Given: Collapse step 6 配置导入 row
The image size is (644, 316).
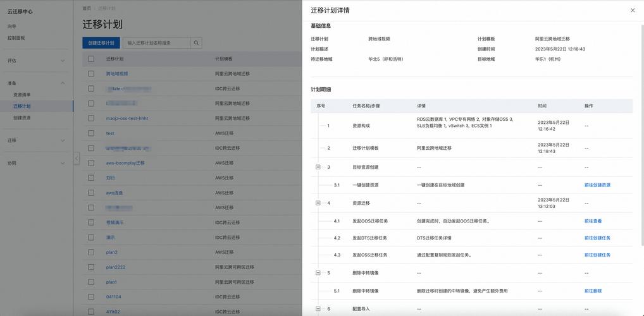Looking at the screenshot, I should 318,308.
